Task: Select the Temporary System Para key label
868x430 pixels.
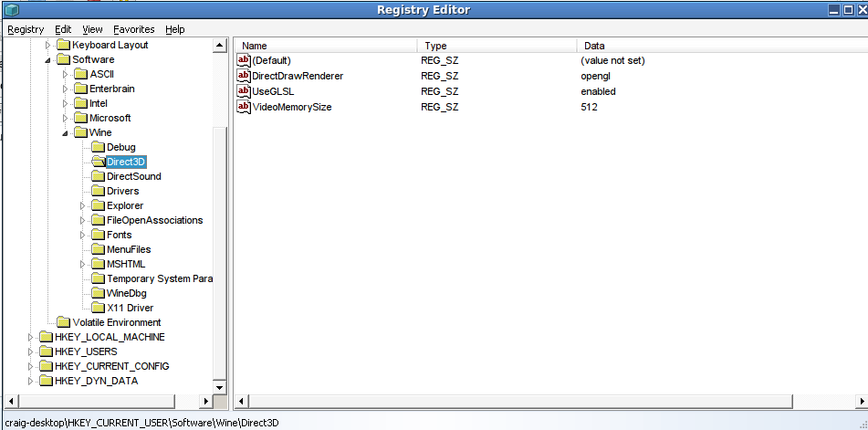Action: (160, 278)
